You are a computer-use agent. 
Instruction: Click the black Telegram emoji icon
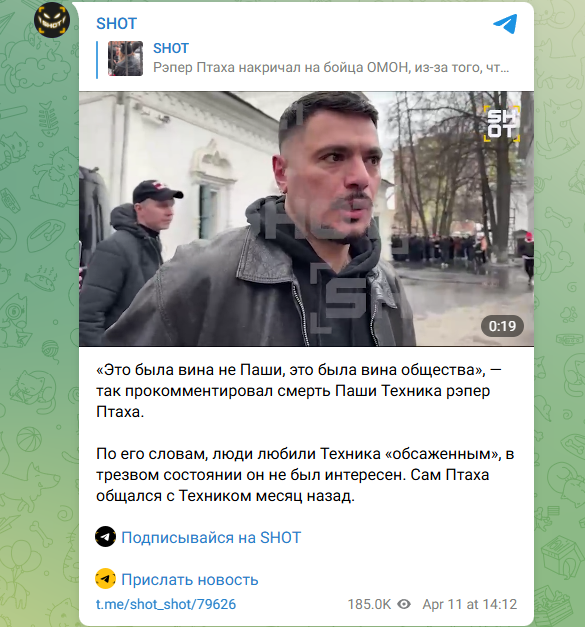[x=106, y=537]
